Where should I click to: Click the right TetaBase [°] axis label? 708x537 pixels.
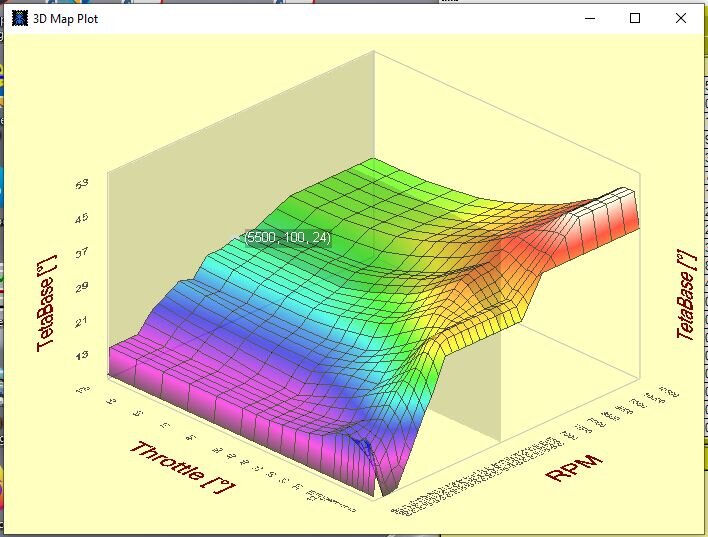pyautogui.click(x=685, y=296)
